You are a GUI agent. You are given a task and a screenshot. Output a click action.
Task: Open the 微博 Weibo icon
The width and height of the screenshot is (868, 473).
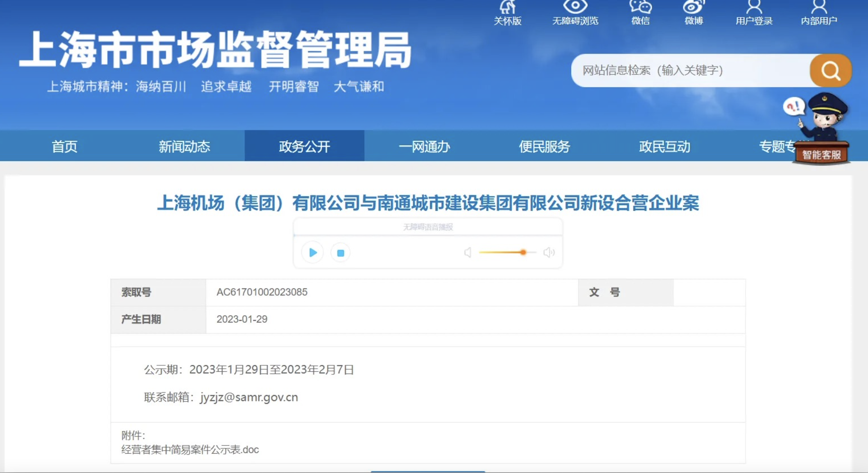click(693, 7)
